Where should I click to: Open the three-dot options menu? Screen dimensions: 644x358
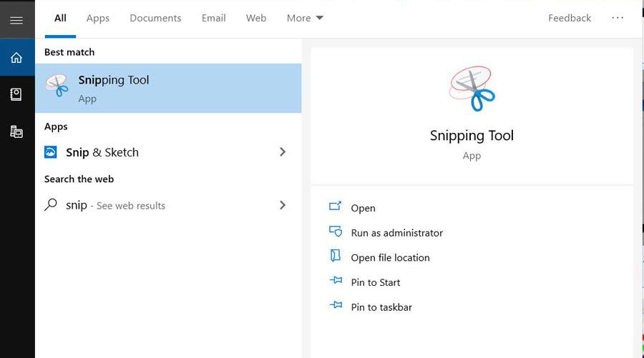click(618, 18)
